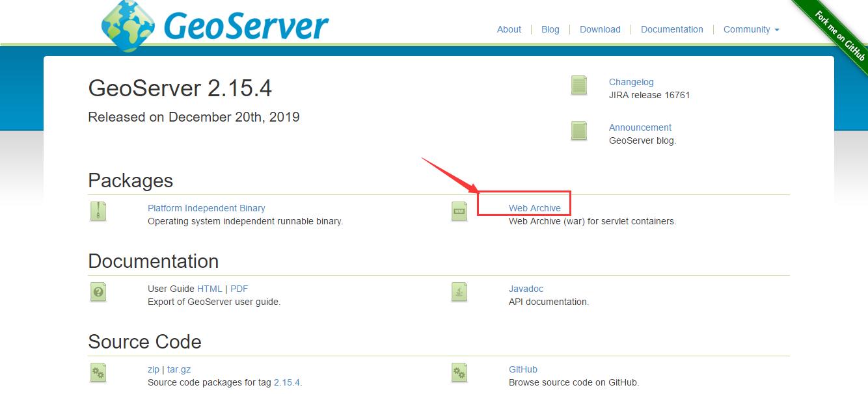868x394 pixels.
Task: Click the WAR file icon next to Web Archive
Action: pyautogui.click(x=459, y=211)
